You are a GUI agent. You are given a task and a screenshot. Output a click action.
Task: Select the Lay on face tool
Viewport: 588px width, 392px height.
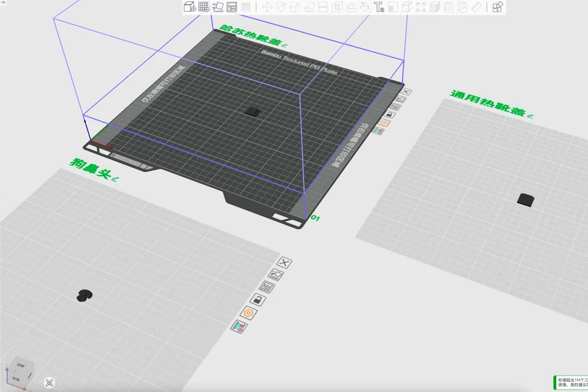(309, 6)
